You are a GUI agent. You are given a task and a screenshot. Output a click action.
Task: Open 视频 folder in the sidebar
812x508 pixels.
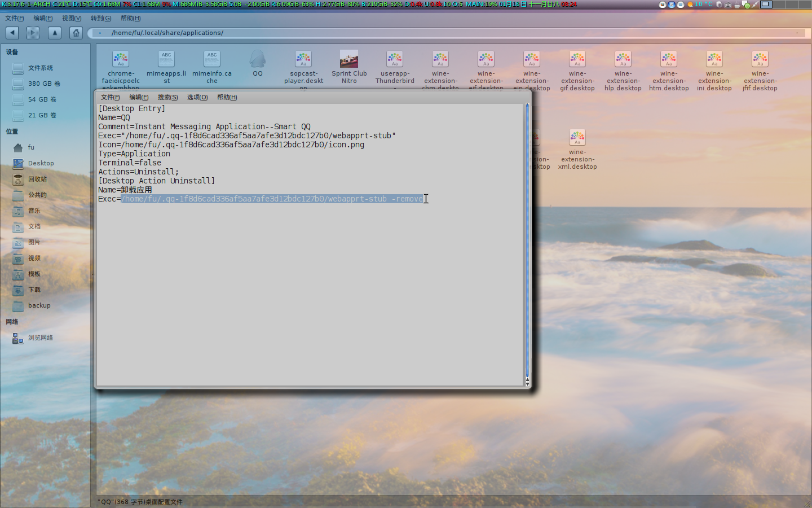(45, 258)
